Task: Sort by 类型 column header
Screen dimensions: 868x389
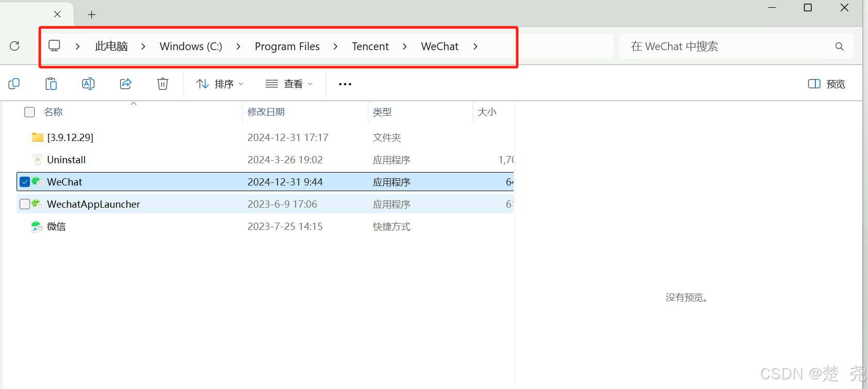Action: tap(382, 112)
